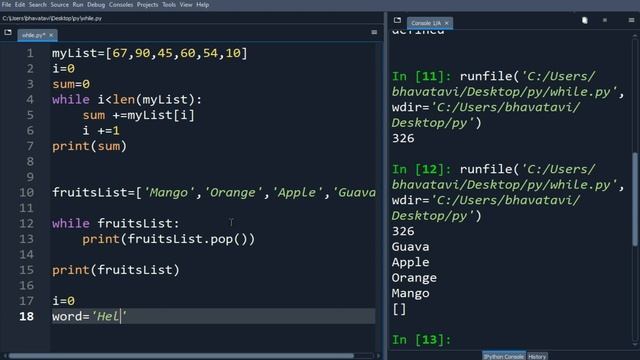Image resolution: width=640 pixels, height=360 pixels.
Task: Close the while.py editor tab
Action: [51, 36]
